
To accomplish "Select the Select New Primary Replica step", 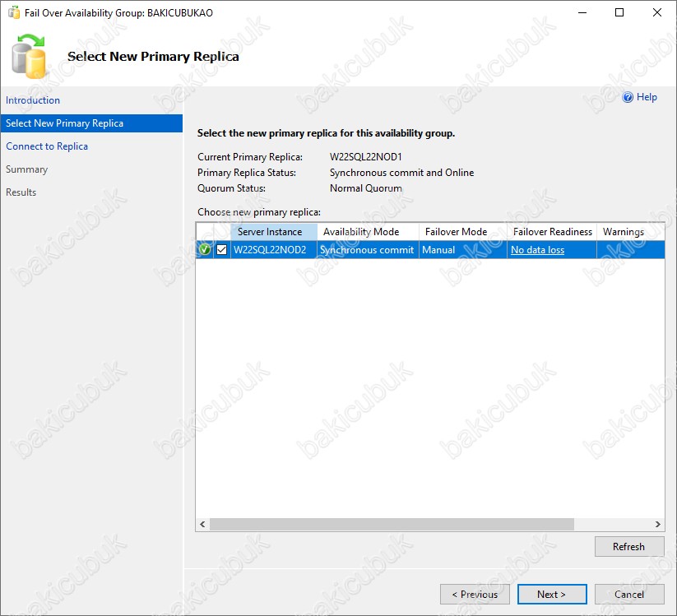I will pyautogui.click(x=64, y=123).
